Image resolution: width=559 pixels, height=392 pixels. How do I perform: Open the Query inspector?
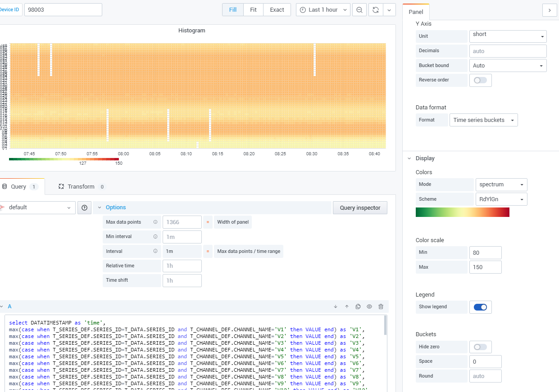(x=360, y=207)
